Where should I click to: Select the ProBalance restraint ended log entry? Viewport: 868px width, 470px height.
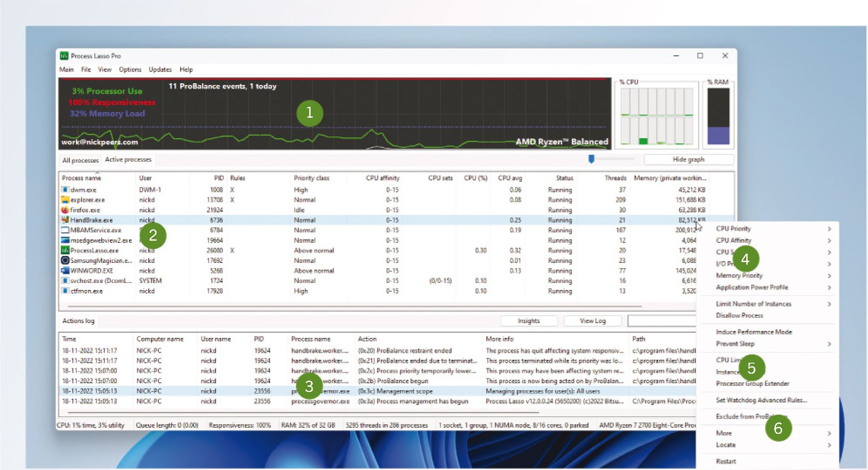[377, 351]
